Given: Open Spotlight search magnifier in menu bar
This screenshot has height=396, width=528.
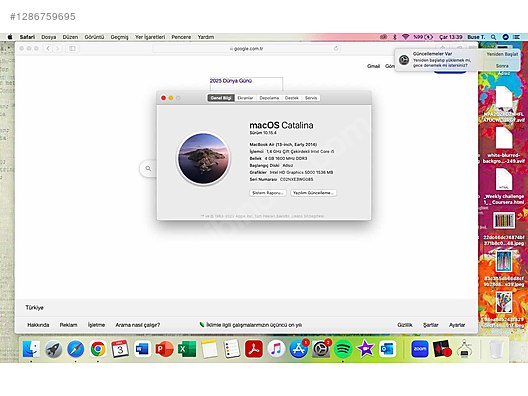Looking at the screenshot, I should pyautogui.click(x=493, y=37).
